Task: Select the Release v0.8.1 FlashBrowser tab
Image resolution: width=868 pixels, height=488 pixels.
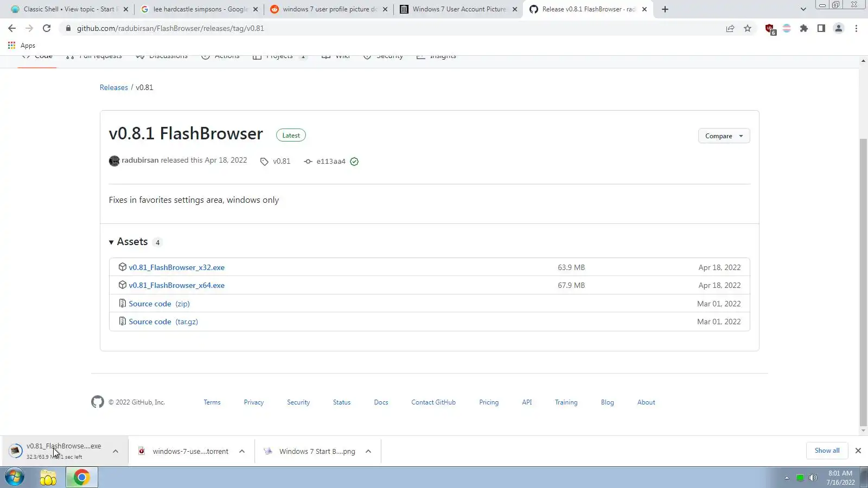Action: coord(588,9)
